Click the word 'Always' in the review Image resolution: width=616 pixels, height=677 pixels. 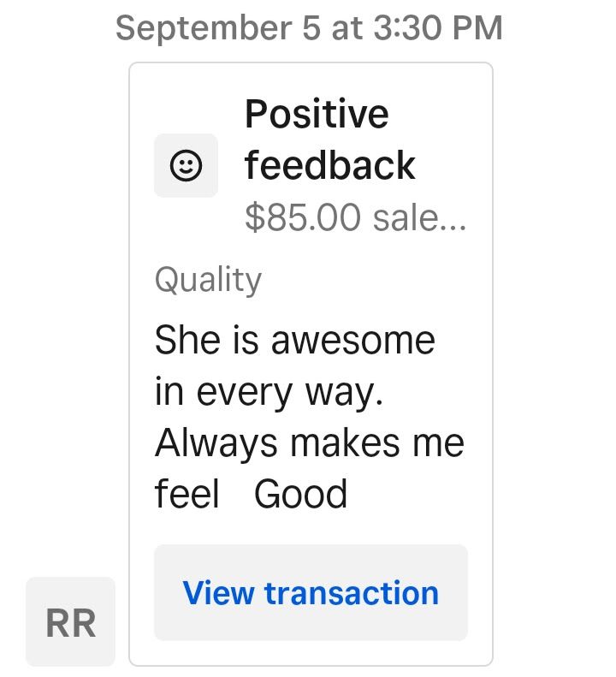(216, 442)
